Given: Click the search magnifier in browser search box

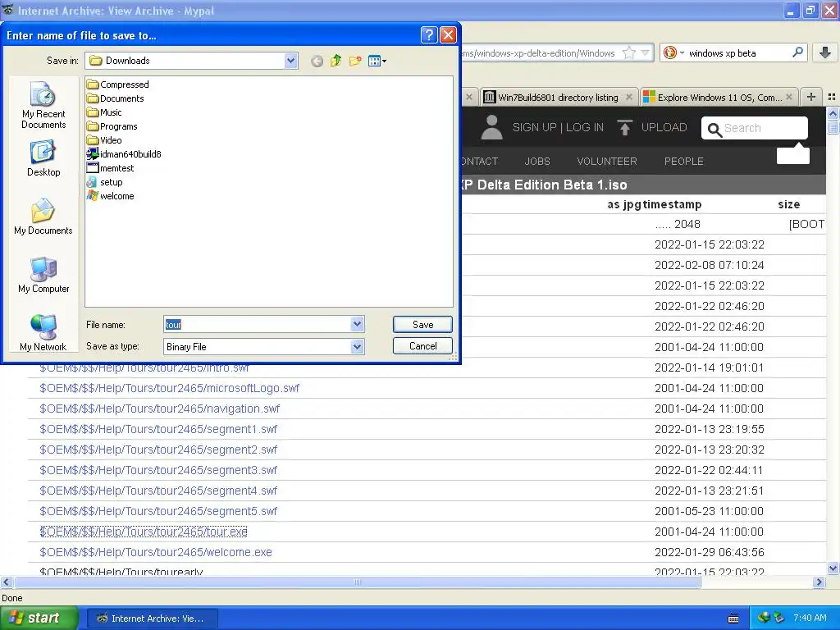Looking at the screenshot, I should (x=797, y=52).
